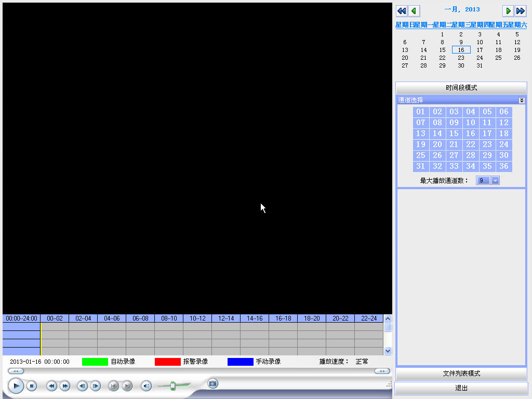Open the 最大播放通道数 dropdown

(x=495, y=180)
